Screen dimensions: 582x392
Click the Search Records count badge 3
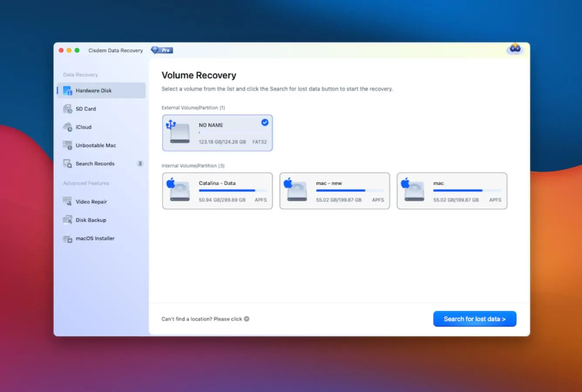140,164
